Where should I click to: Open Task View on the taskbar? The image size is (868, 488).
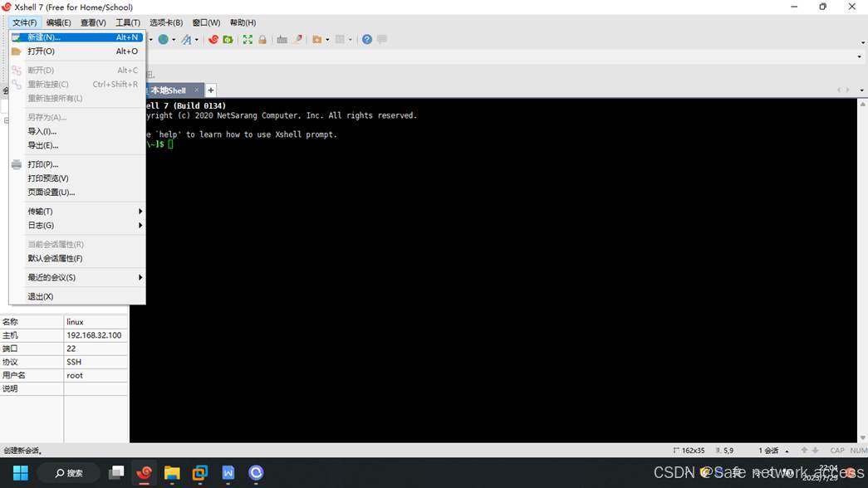pyautogui.click(x=116, y=473)
